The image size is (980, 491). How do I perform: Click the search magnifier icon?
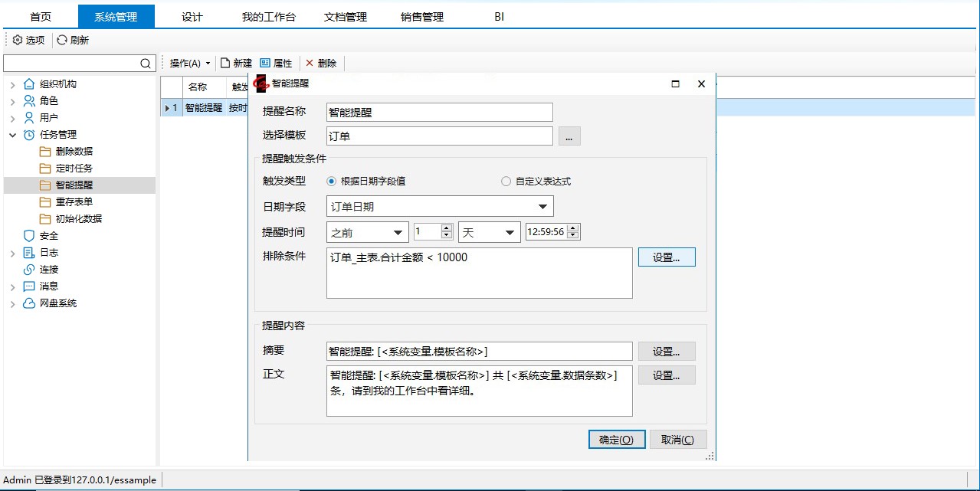146,64
